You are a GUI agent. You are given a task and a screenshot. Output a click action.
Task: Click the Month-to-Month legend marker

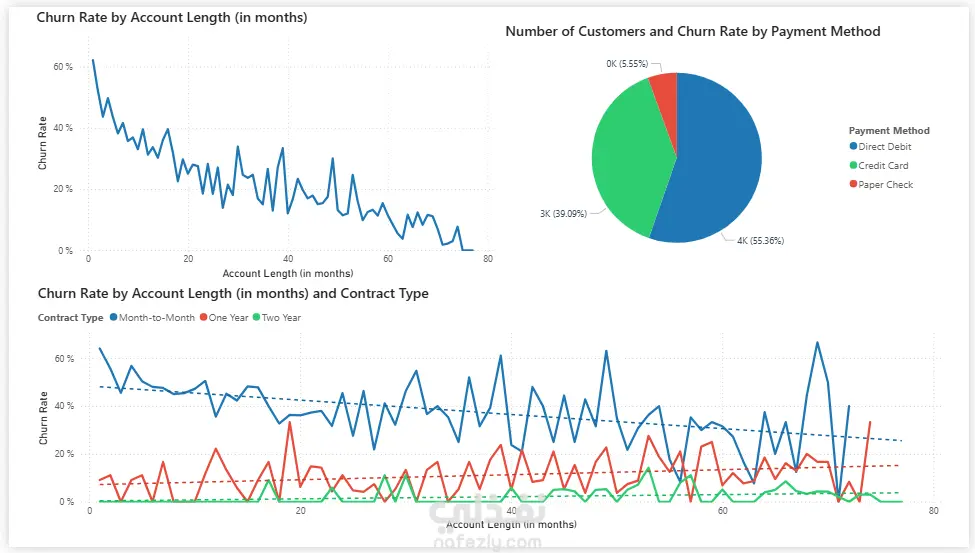tap(113, 317)
